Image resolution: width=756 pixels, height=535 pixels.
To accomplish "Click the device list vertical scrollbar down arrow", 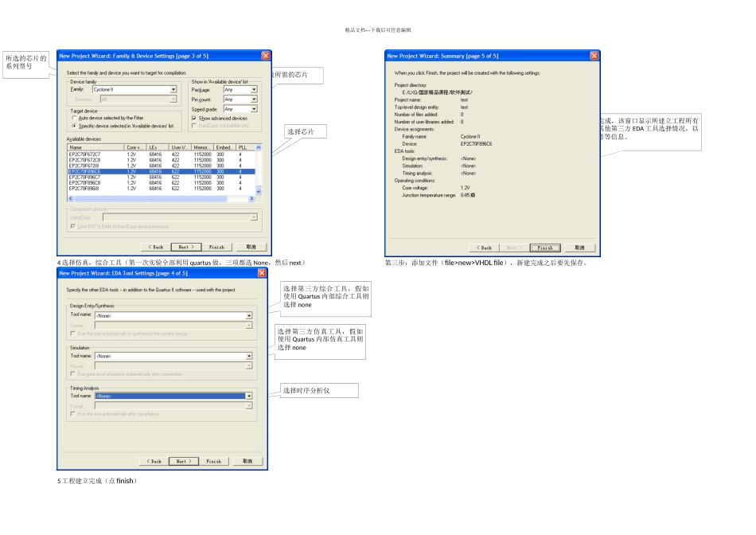I will tap(259, 192).
